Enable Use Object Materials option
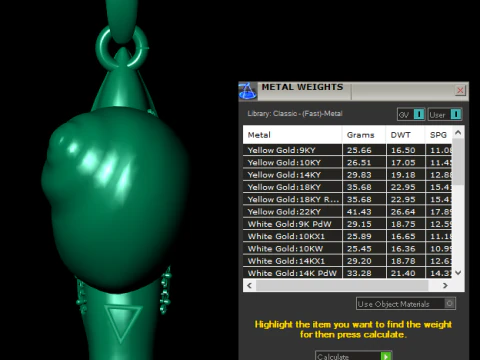480x360 pixels. click(x=406, y=304)
